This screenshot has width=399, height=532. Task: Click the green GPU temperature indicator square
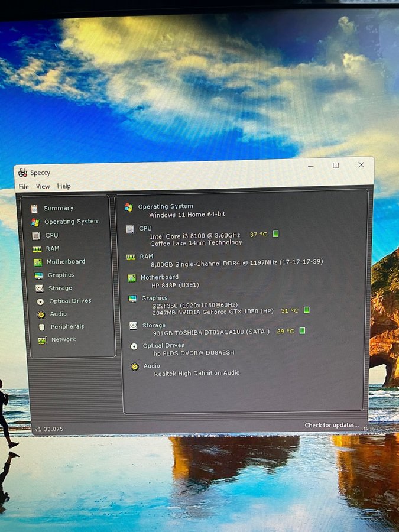(306, 310)
